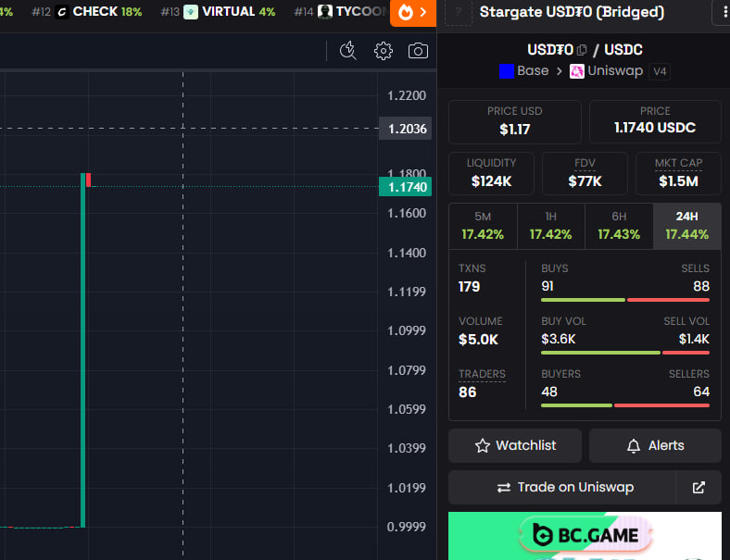Open external link beside Trade on Uniswap
This screenshot has width=730, height=560.
click(699, 487)
